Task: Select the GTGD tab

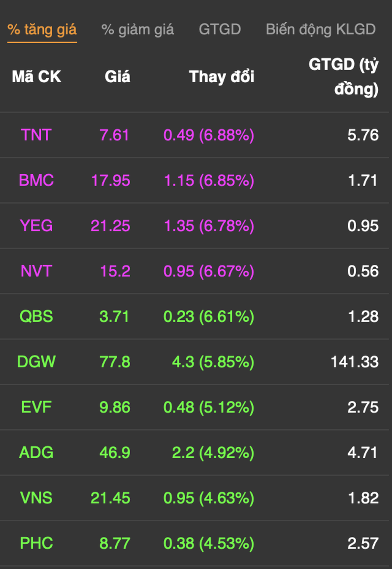Action: (220, 30)
